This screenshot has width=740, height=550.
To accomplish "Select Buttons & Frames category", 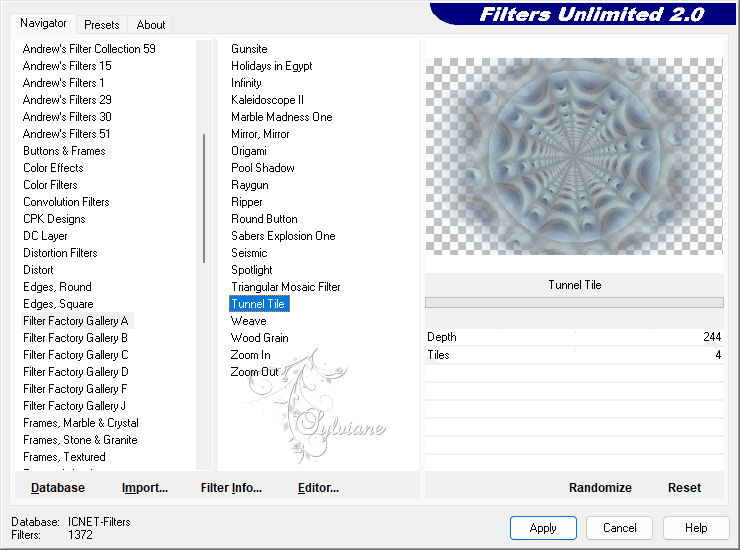I will (64, 151).
